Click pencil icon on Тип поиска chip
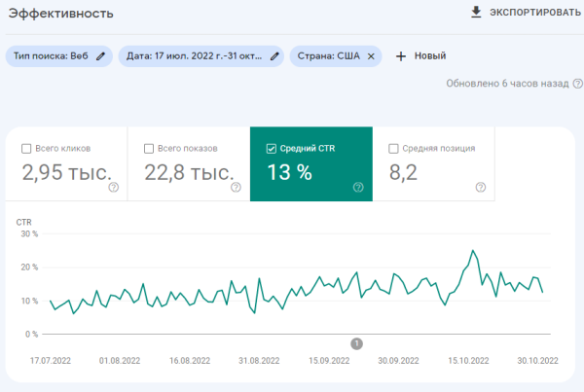Screen dimensions: 584x392 tap(99, 56)
